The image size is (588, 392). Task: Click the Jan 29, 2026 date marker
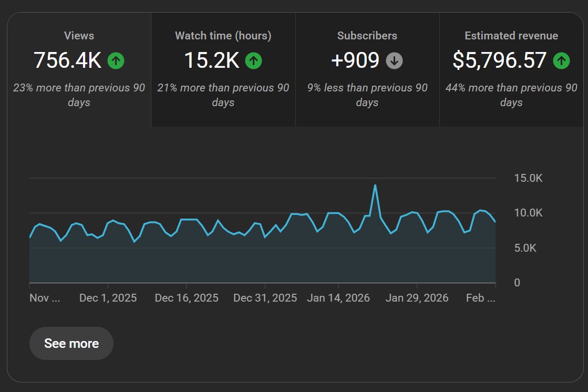point(417,298)
